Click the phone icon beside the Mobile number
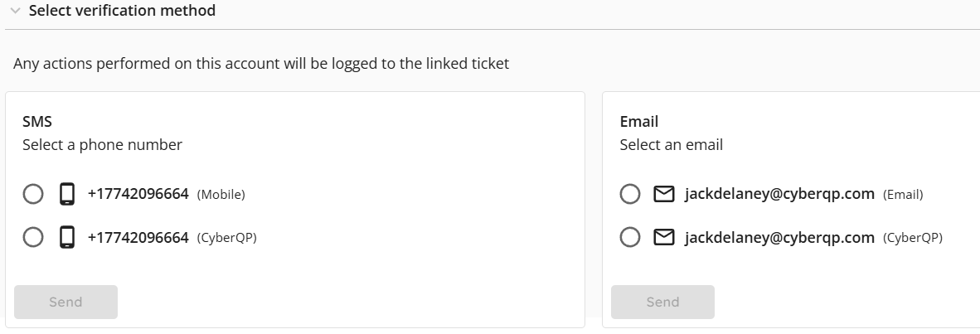 (x=67, y=194)
